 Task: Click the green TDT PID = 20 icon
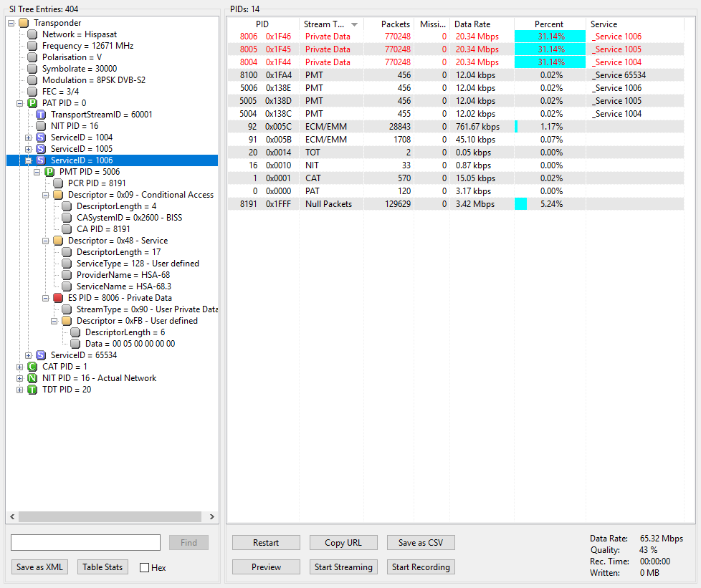click(x=32, y=389)
